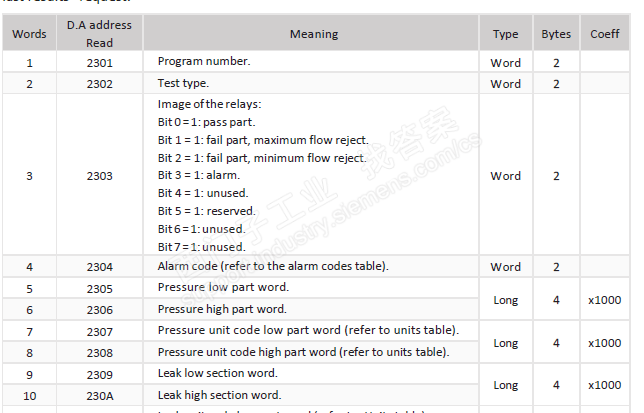Select address cell 2305
This screenshot has width=644, height=413.
click(99, 289)
